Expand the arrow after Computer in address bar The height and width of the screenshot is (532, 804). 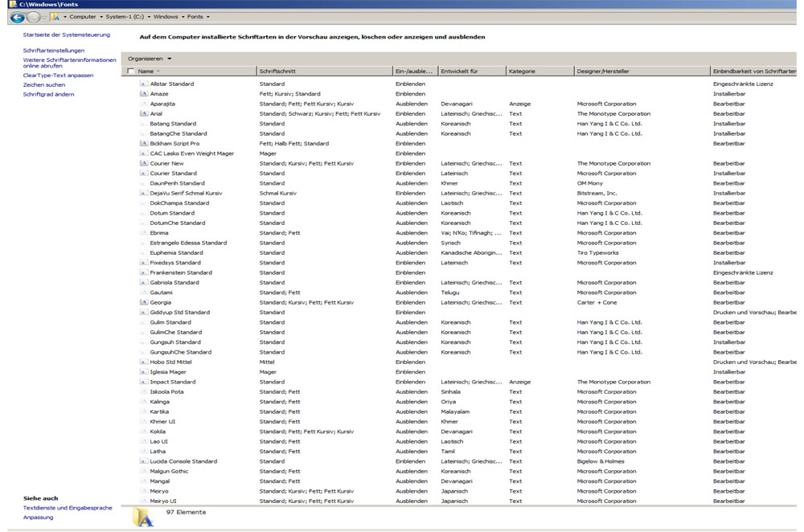tap(100, 17)
